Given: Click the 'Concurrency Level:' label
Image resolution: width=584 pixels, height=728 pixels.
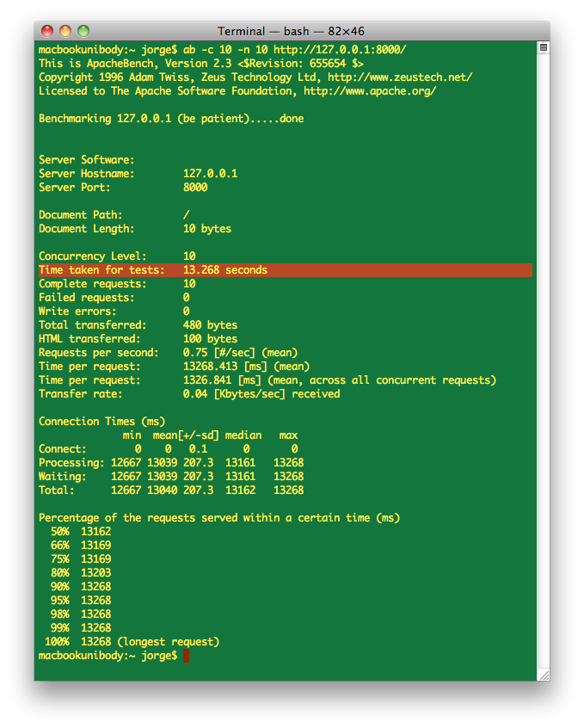Looking at the screenshot, I should [x=92, y=256].
